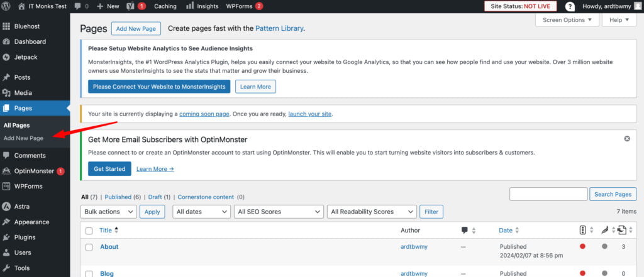
Task: Open Caching in the admin bar
Action: point(165,6)
